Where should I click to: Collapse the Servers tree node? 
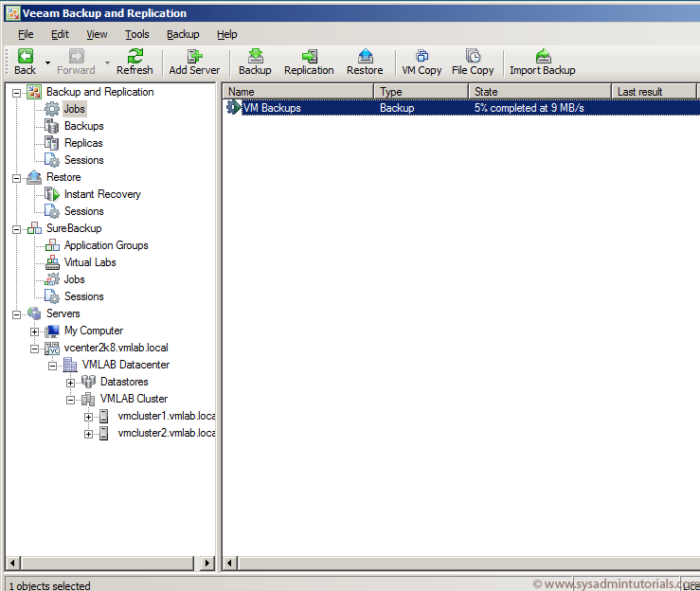[16, 314]
